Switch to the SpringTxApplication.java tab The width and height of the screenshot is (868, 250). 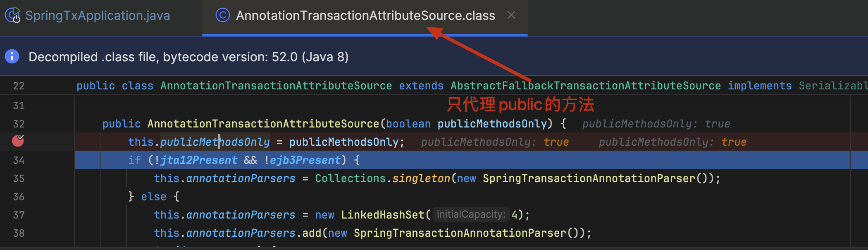click(97, 16)
